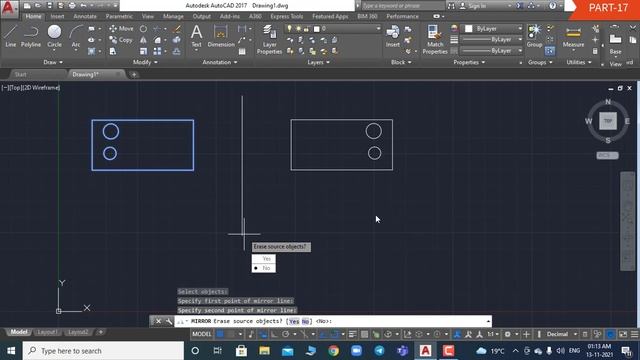Open Google Chrome from taskbar
Viewport: 640px width, 360px height.
coord(333,351)
